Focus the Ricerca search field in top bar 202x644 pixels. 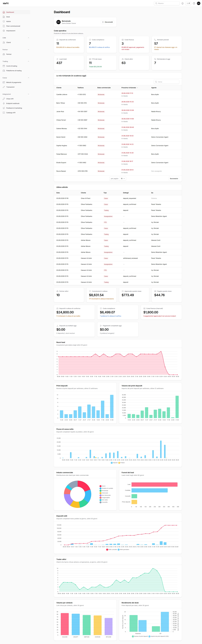click(x=167, y=3)
